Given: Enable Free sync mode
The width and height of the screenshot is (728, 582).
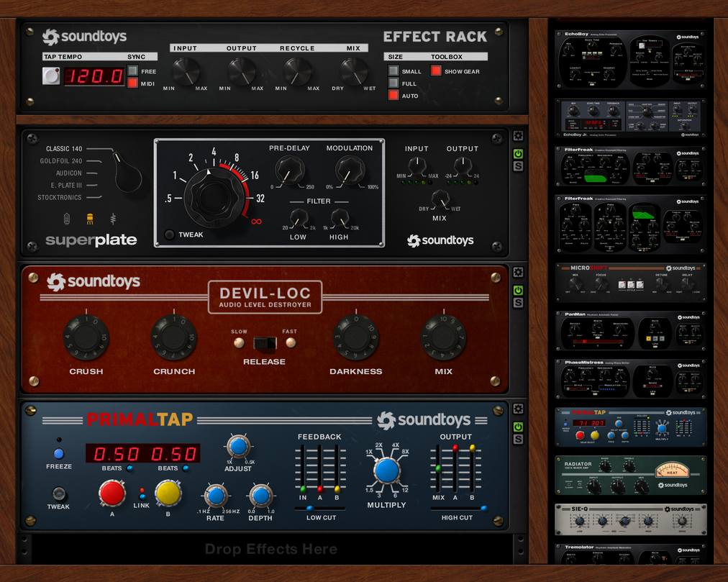Looking at the screenshot, I should [133, 71].
